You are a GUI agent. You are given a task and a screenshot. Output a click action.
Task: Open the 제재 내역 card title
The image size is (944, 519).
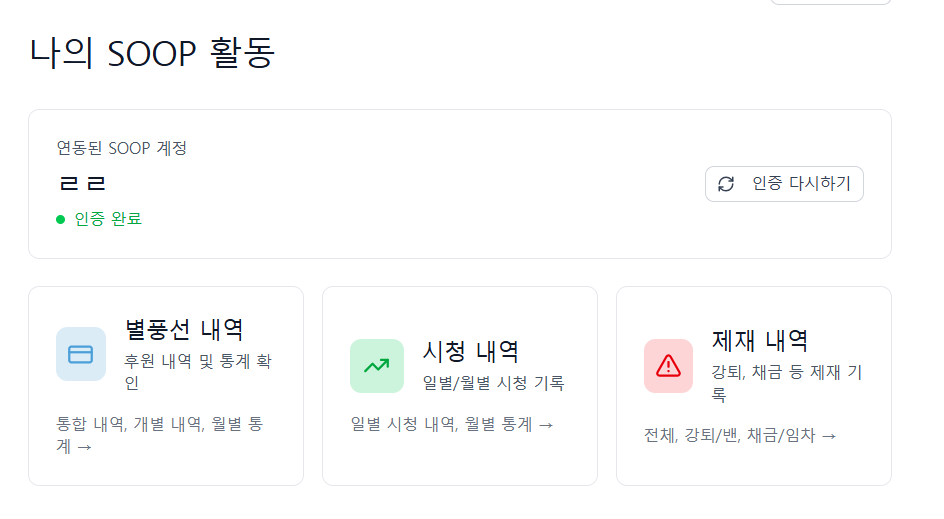tap(759, 340)
